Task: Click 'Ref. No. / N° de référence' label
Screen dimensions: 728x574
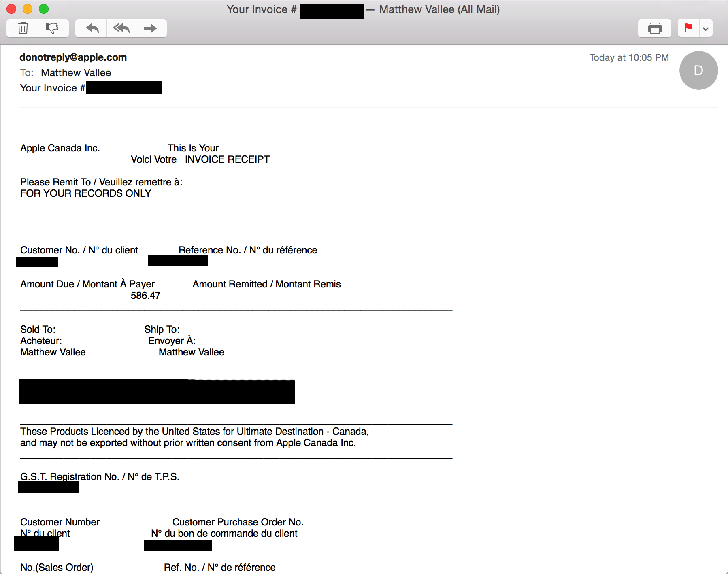Action: click(220, 568)
